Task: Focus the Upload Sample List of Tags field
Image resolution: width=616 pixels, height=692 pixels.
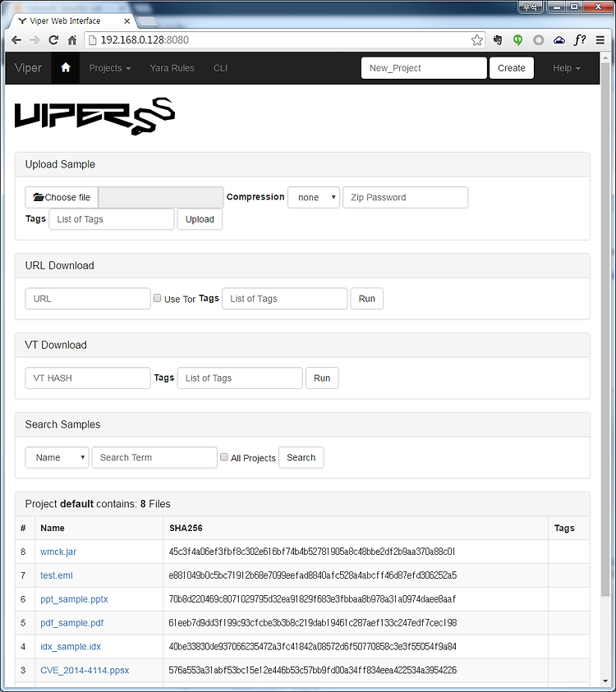Action: pyautogui.click(x=112, y=219)
